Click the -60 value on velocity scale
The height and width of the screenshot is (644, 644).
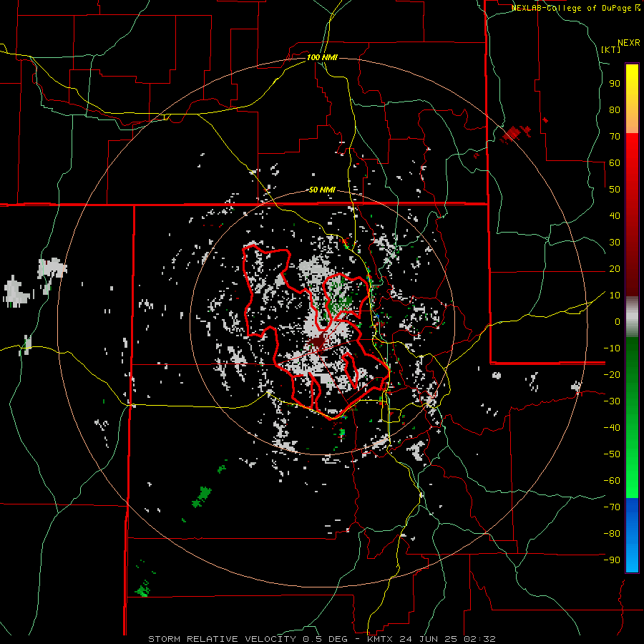coord(612,481)
